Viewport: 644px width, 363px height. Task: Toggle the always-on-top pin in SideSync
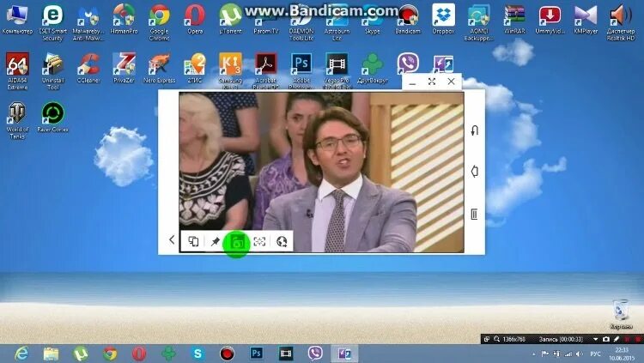point(215,241)
